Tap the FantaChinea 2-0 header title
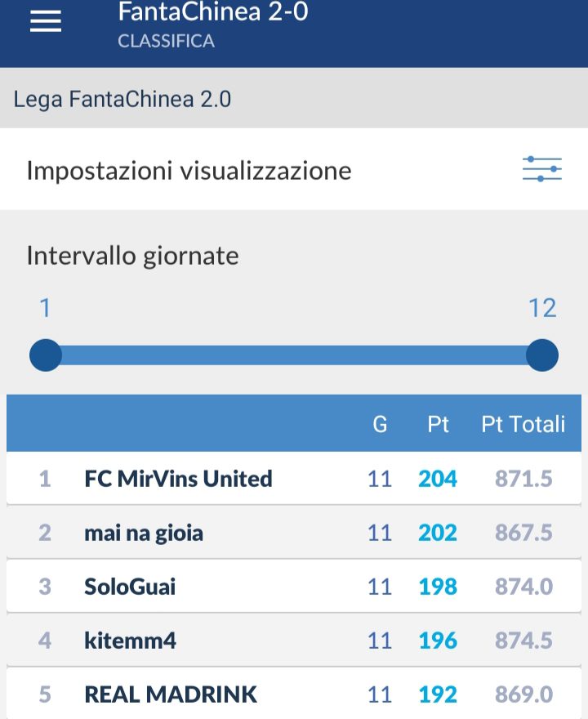The height and width of the screenshot is (719, 588). [x=213, y=11]
